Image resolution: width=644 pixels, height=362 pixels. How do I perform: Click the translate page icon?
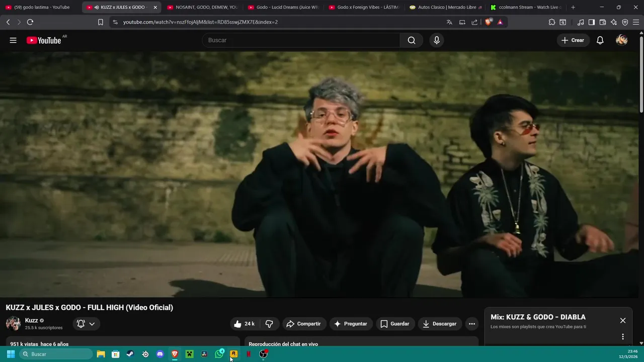tap(449, 22)
